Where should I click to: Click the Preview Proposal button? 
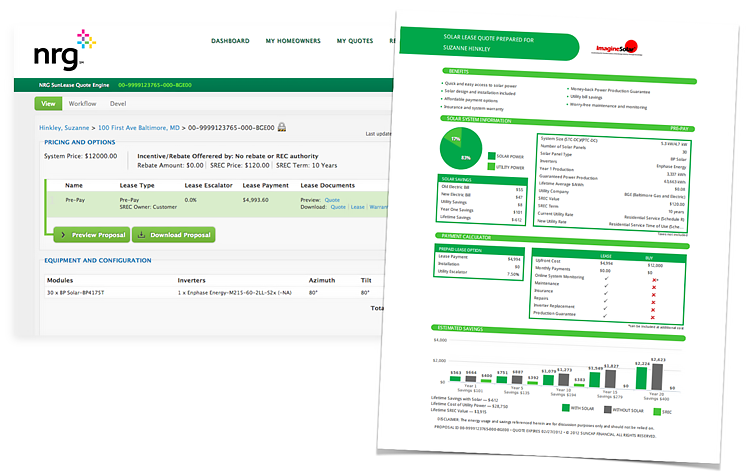92,235
